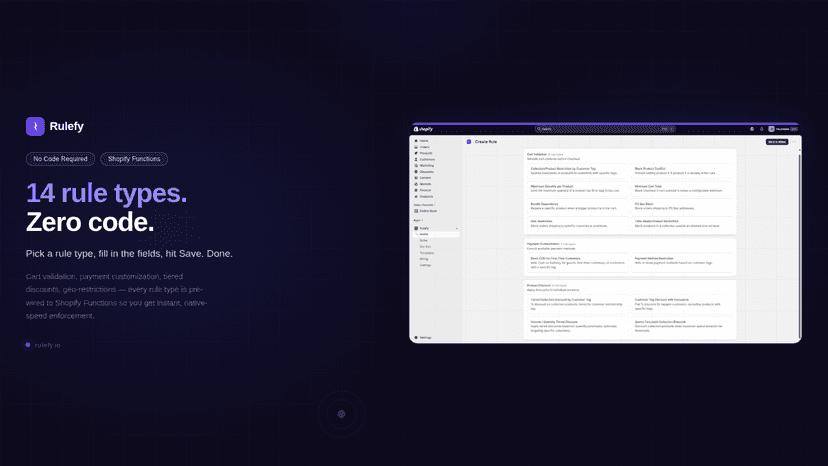Click the Shopify logo in the admin bar
Viewport: 828px width, 466px height.
tap(423, 129)
